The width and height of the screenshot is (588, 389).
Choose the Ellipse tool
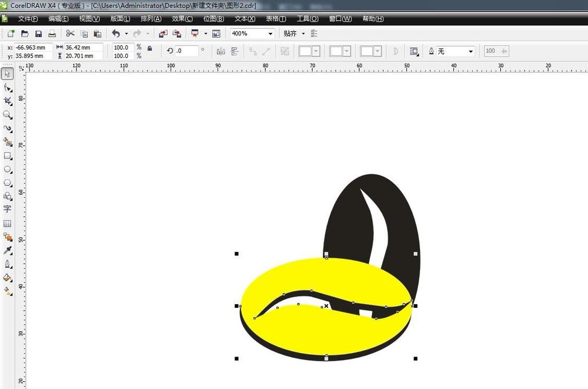point(8,169)
